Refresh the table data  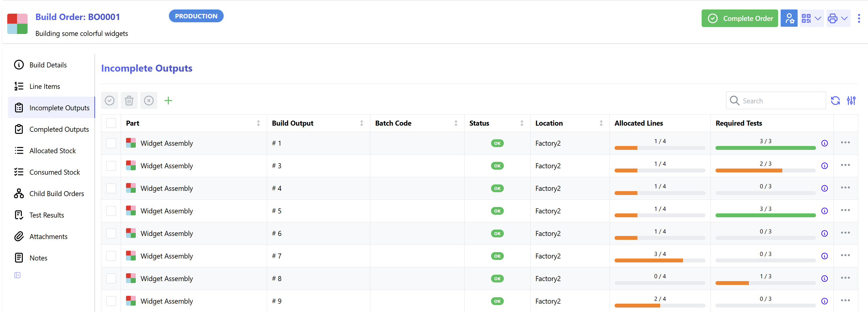[x=835, y=101]
